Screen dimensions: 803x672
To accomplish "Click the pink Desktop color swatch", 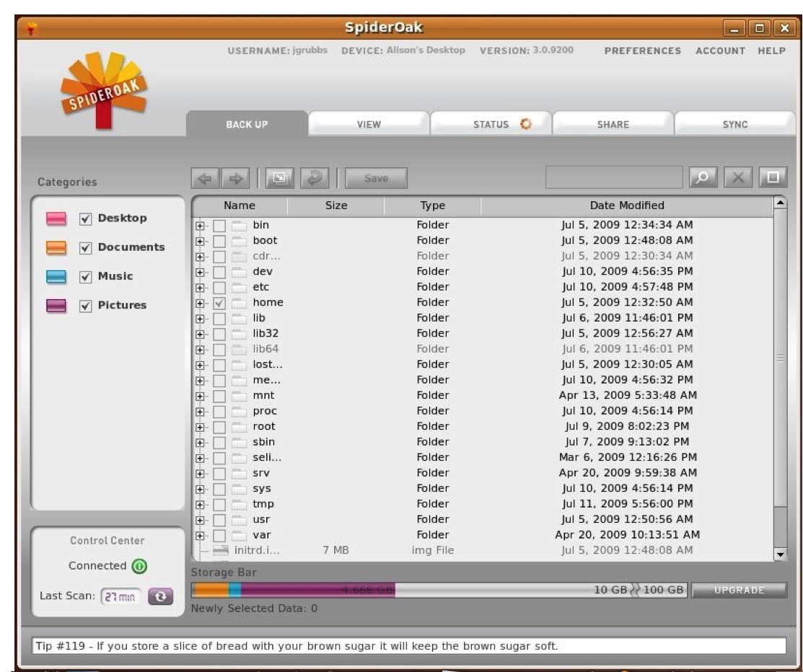I will pyautogui.click(x=56, y=218).
